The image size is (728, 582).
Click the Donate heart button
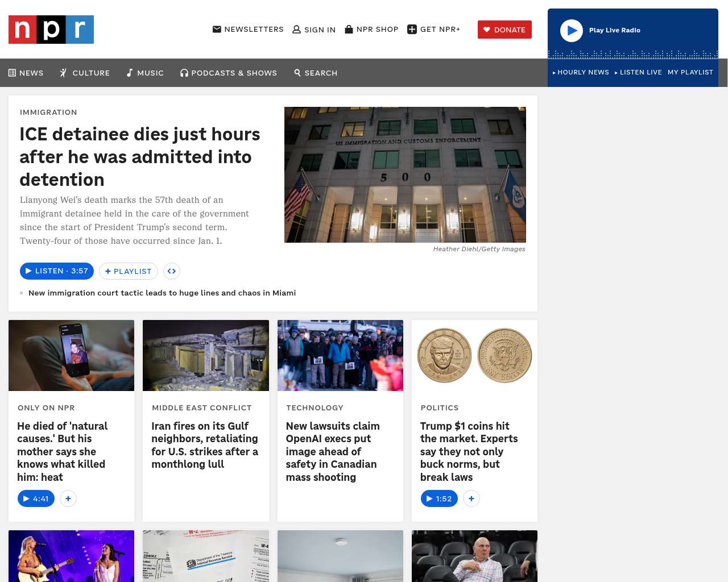[x=504, y=30]
